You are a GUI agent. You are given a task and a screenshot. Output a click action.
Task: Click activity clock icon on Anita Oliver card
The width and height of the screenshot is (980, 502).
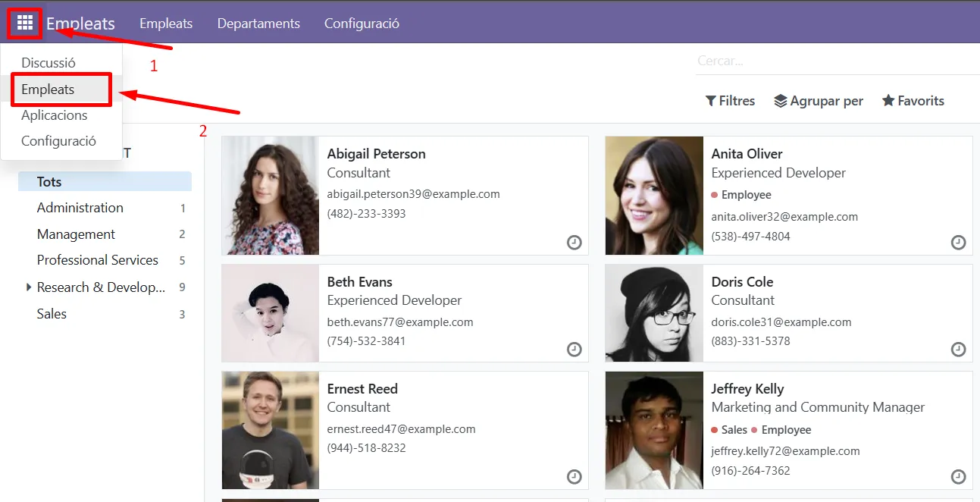click(x=958, y=243)
